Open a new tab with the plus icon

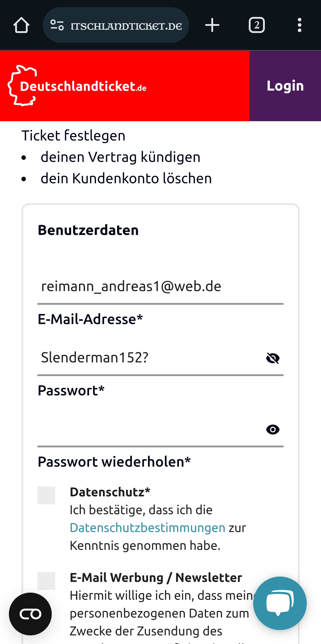tap(212, 25)
